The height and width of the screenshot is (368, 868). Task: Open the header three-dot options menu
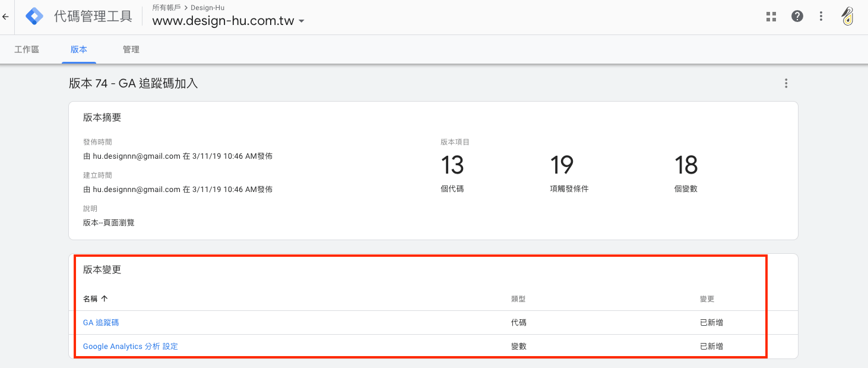pyautogui.click(x=821, y=17)
